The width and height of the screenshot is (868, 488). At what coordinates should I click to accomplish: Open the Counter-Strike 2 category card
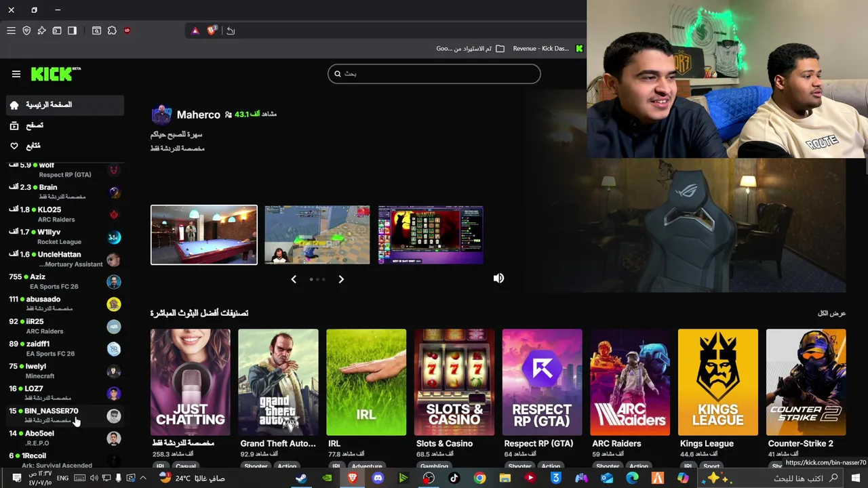point(806,382)
